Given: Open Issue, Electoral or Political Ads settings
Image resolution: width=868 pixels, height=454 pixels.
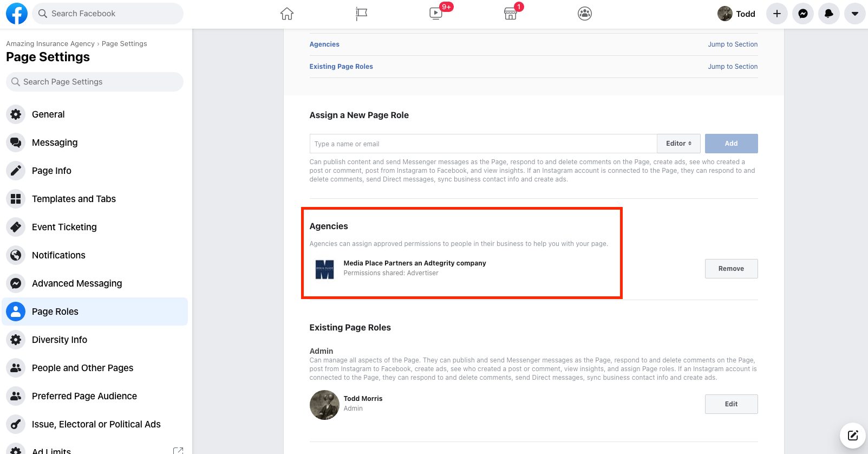Looking at the screenshot, I should pos(95,424).
